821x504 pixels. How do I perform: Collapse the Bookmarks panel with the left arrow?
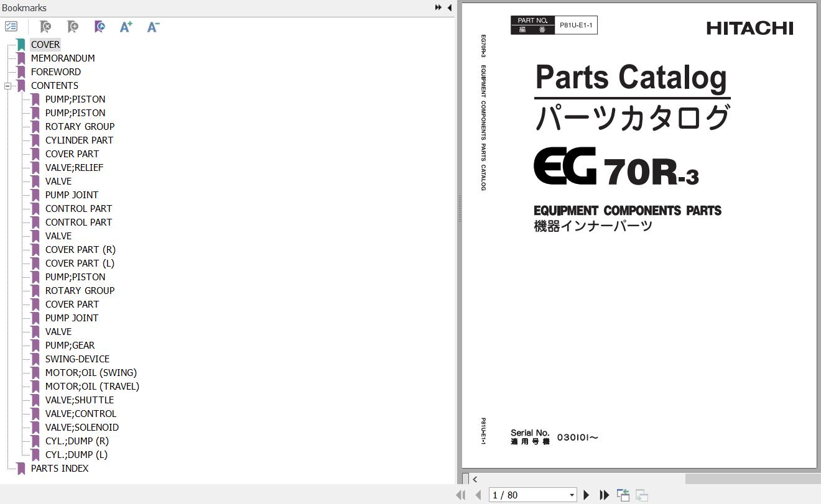coord(449,7)
